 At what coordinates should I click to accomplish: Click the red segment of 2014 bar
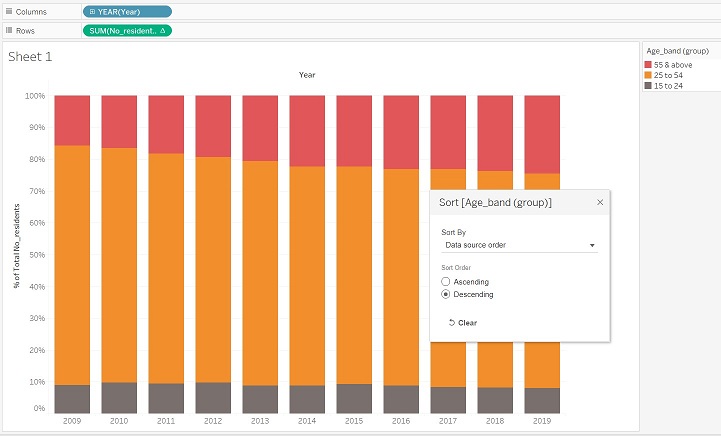(x=307, y=130)
